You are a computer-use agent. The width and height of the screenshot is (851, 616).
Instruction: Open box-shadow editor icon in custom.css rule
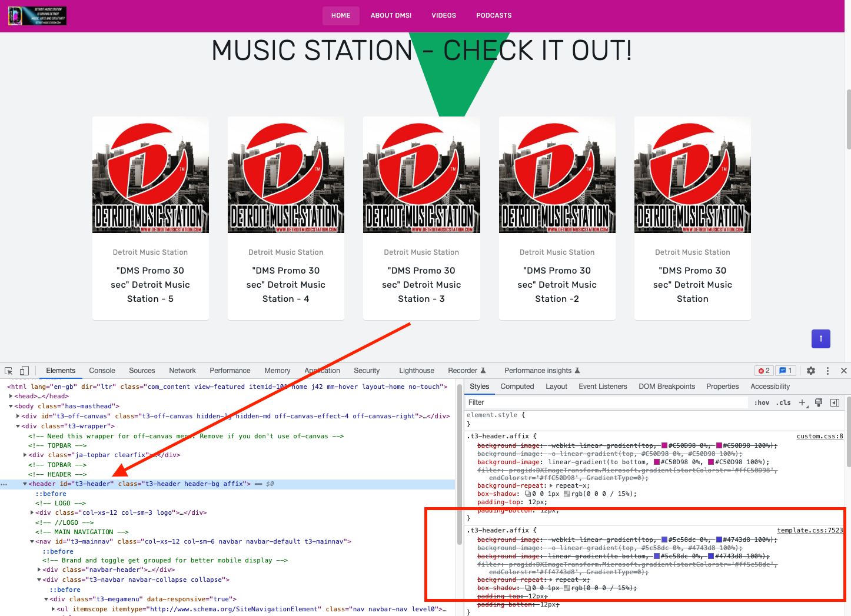click(x=528, y=494)
